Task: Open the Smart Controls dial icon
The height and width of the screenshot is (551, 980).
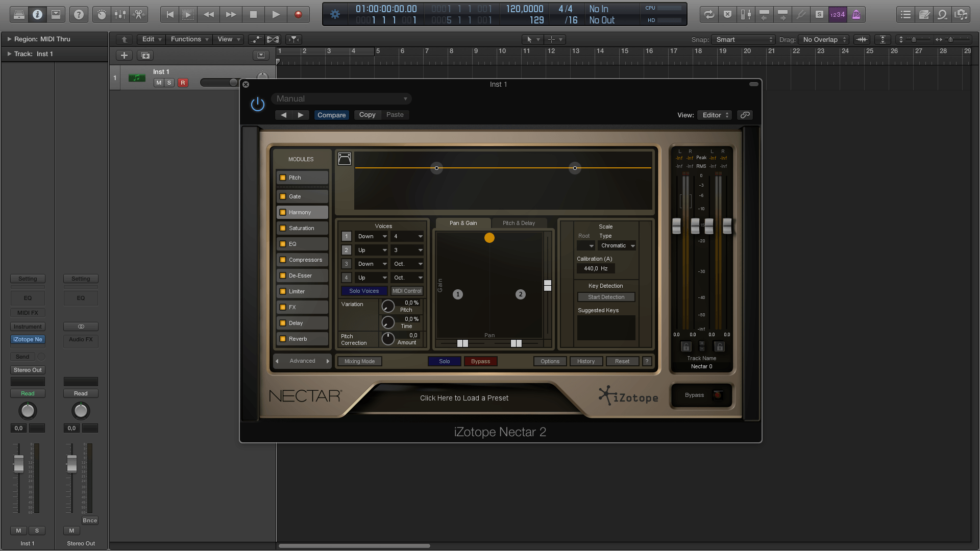Action: 102,15
